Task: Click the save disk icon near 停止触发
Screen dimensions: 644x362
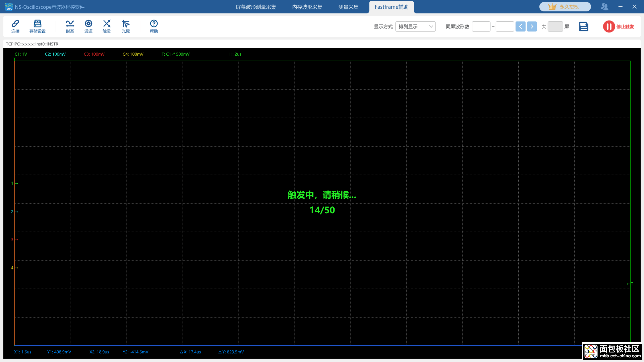Action: click(584, 26)
